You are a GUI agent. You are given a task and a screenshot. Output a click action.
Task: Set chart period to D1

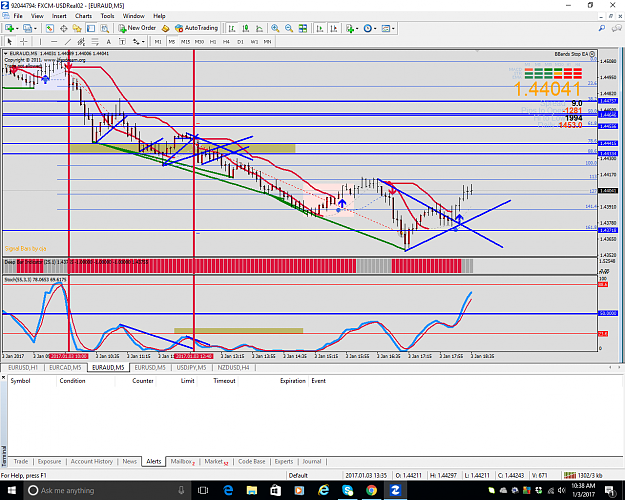[240, 41]
